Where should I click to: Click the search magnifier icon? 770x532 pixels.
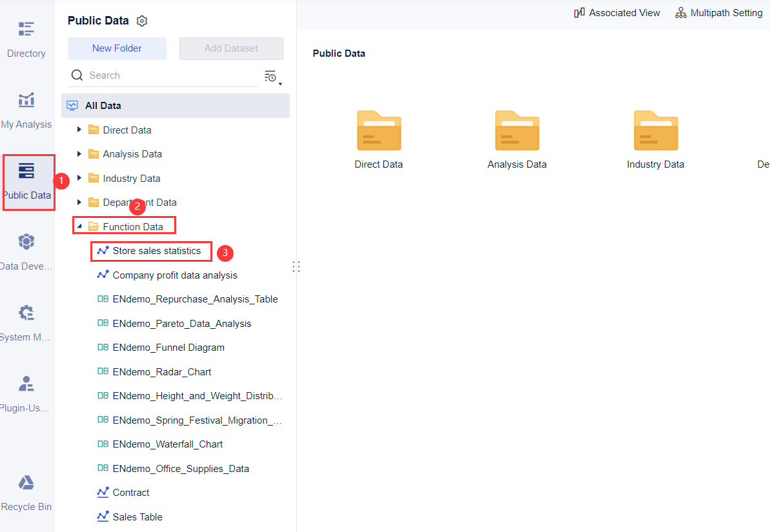tap(77, 75)
